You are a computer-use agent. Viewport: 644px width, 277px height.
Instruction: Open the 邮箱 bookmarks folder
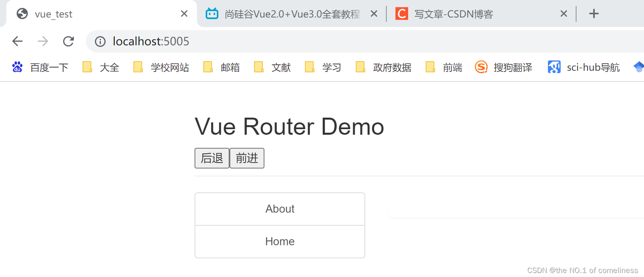222,67
